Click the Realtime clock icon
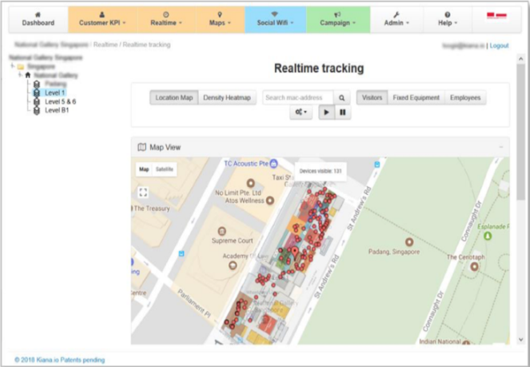 [166, 15]
